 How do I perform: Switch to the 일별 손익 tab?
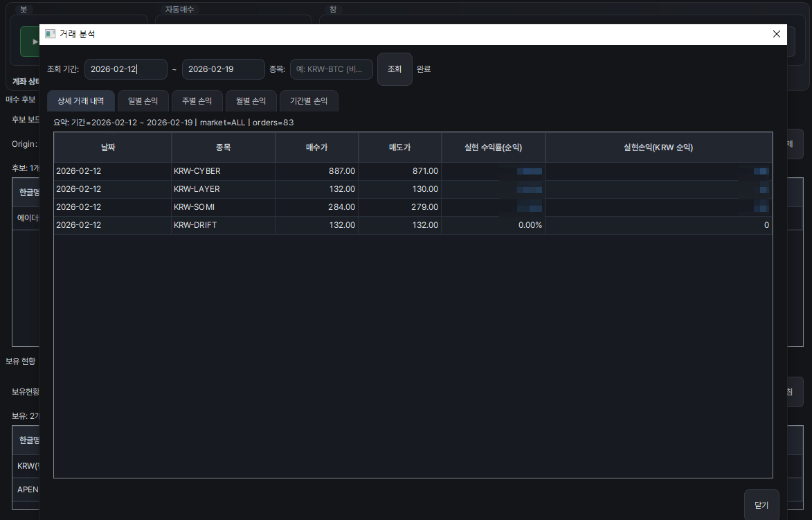[143, 101]
